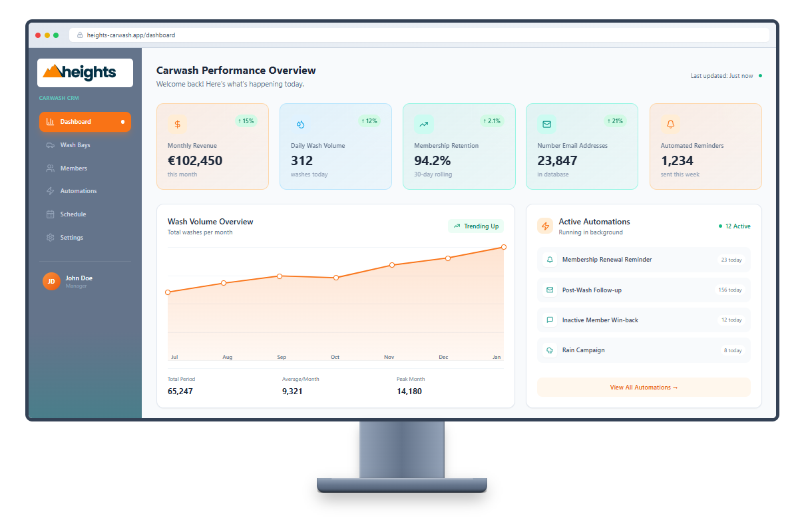Click the dollar icon on the Monthly Revenue card

point(177,124)
